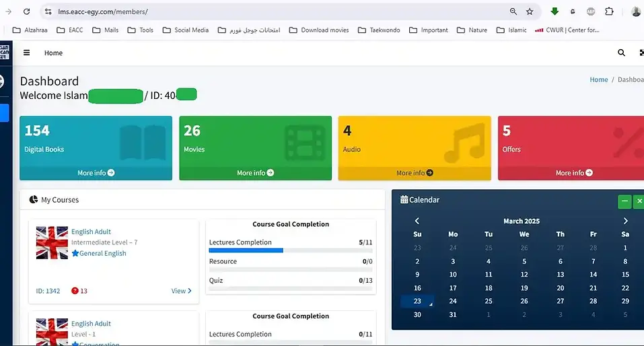Screen dimensions: 644x346
Task: Select March 5 in the calendar
Action: coord(524,261)
